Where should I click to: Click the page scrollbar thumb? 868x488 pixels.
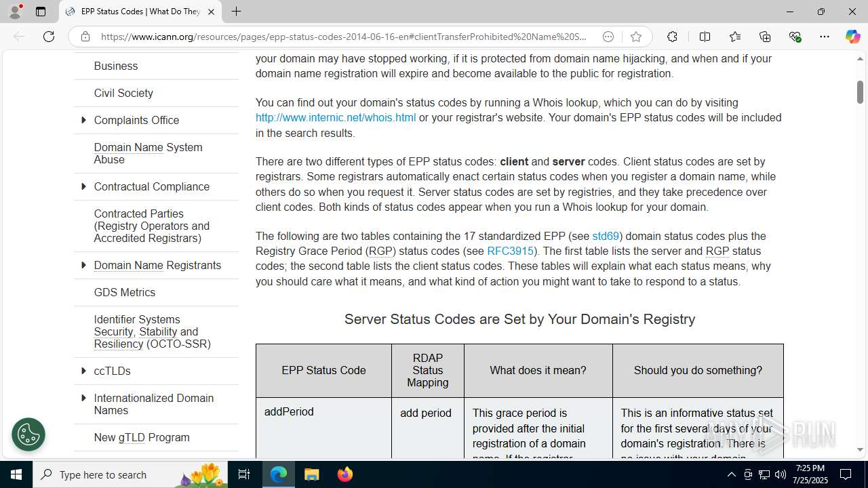pyautogui.click(x=860, y=91)
